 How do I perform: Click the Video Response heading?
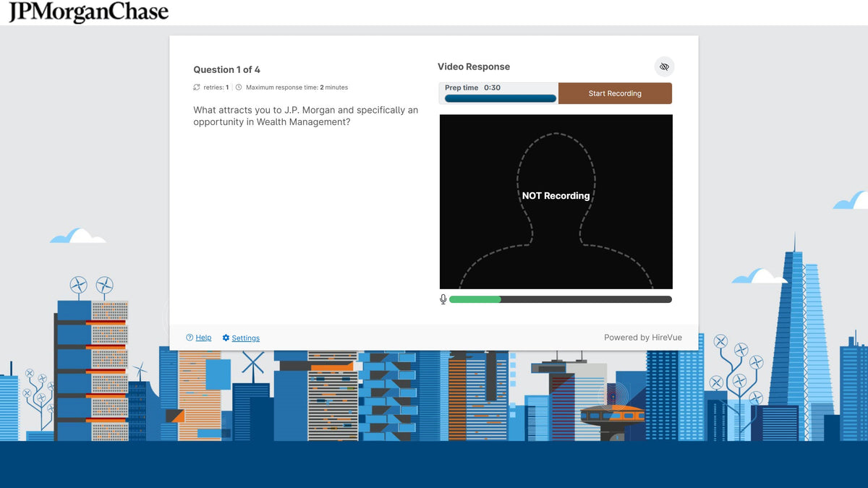[474, 67]
